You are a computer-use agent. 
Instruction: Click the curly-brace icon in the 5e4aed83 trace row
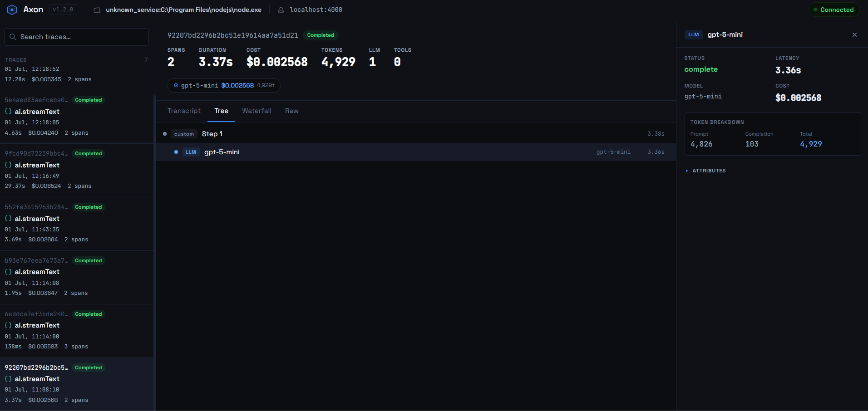click(8, 112)
